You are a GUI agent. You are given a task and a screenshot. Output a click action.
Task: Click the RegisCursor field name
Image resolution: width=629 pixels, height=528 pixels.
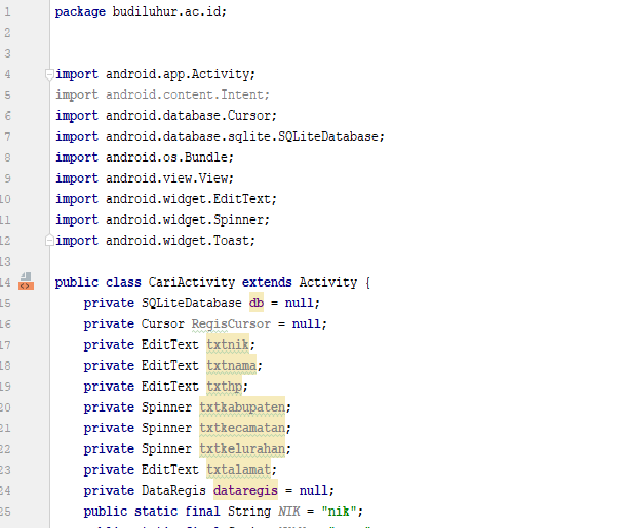(x=231, y=324)
